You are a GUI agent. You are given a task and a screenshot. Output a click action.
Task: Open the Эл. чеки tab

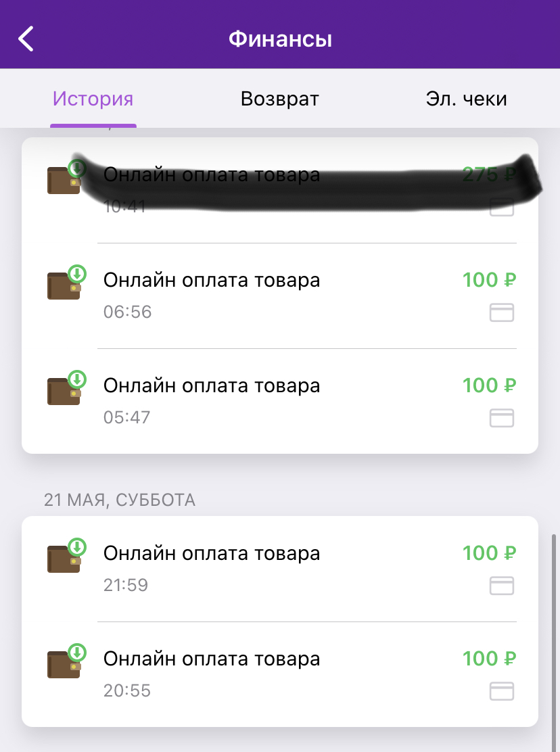point(466,99)
